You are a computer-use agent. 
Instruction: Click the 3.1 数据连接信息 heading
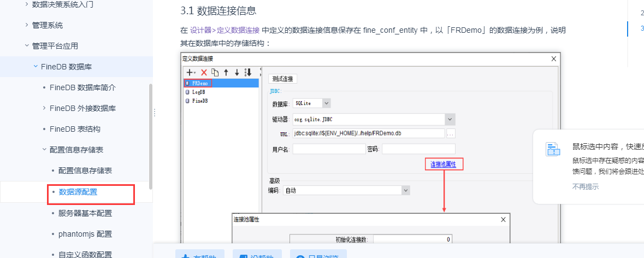click(218, 10)
